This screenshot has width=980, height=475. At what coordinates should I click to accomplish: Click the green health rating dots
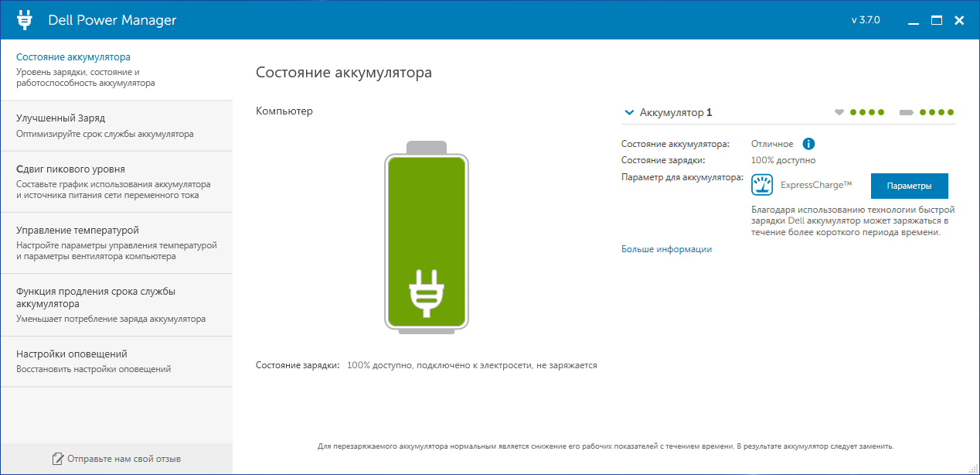point(867,112)
